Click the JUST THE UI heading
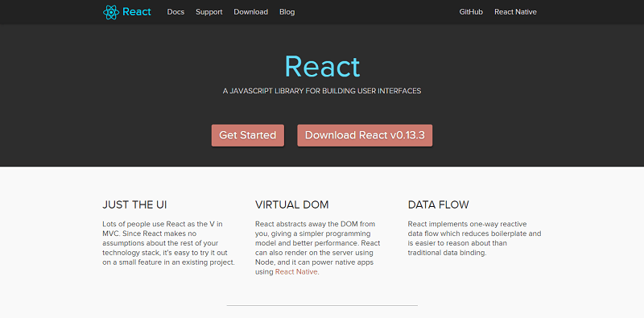The height and width of the screenshot is (318, 644). (134, 204)
